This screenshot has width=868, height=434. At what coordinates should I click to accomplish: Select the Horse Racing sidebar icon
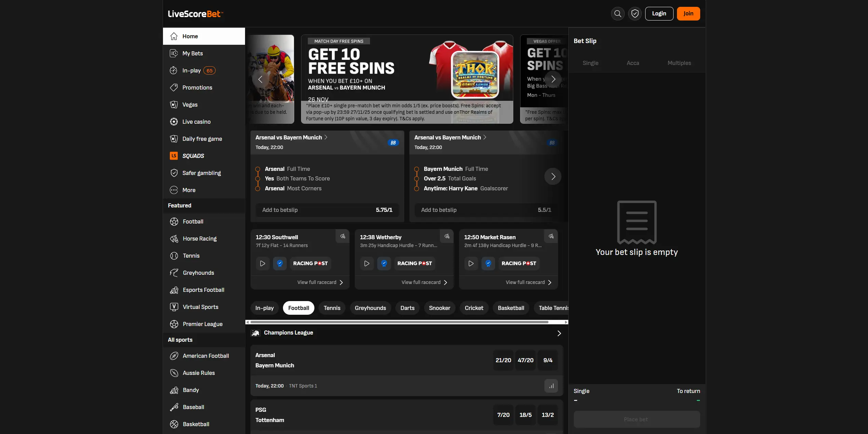click(x=174, y=239)
